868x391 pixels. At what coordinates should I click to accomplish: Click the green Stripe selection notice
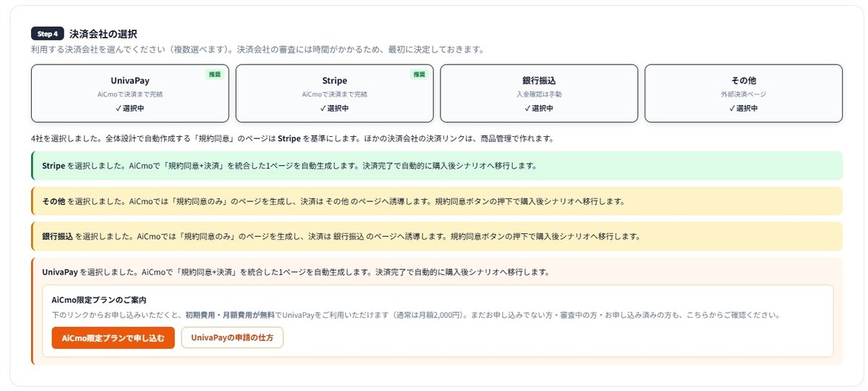pyautogui.click(x=437, y=165)
